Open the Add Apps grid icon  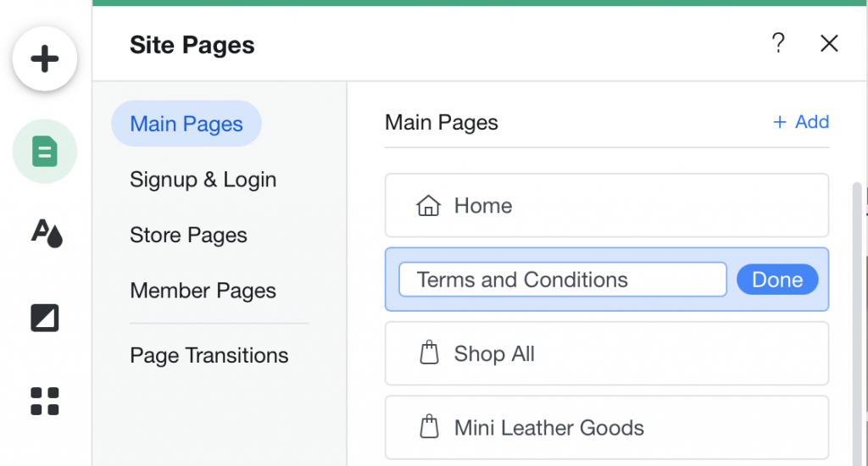[44, 401]
